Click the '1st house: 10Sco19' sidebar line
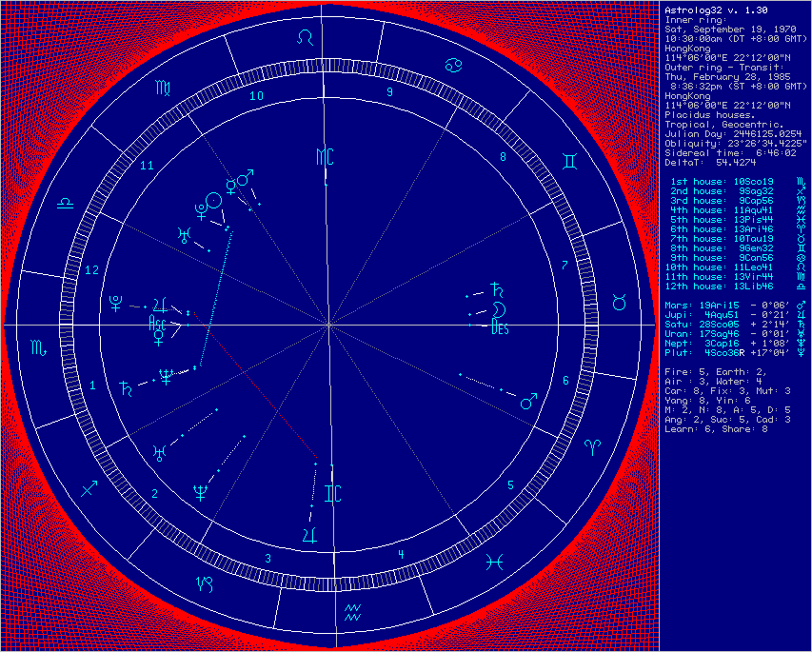 point(719,181)
